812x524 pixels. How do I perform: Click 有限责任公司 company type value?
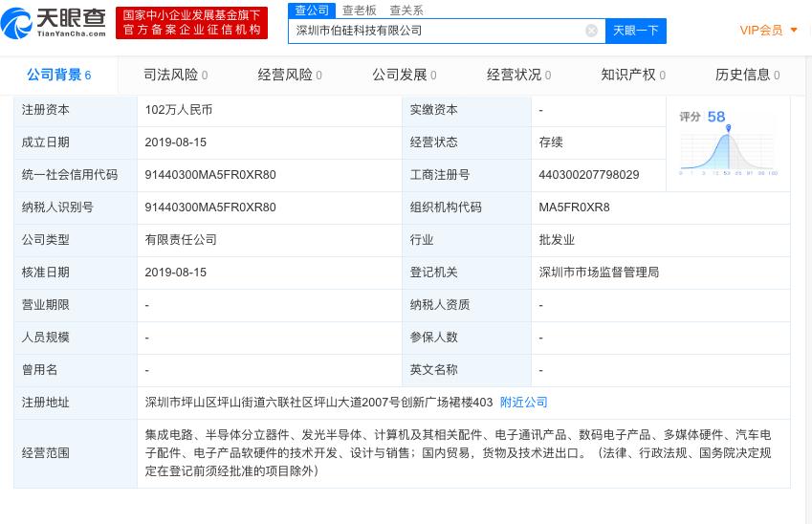coord(181,240)
